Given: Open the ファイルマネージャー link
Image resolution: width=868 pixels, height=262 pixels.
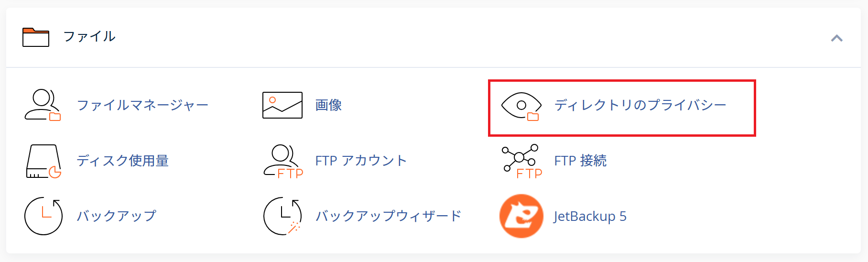Looking at the screenshot, I should [x=142, y=105].
